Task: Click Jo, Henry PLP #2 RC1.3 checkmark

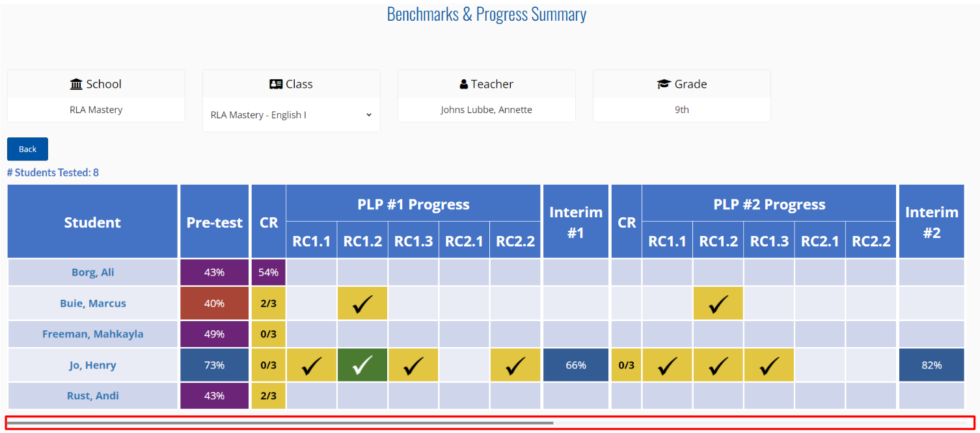Action: (x=769, y=365)
